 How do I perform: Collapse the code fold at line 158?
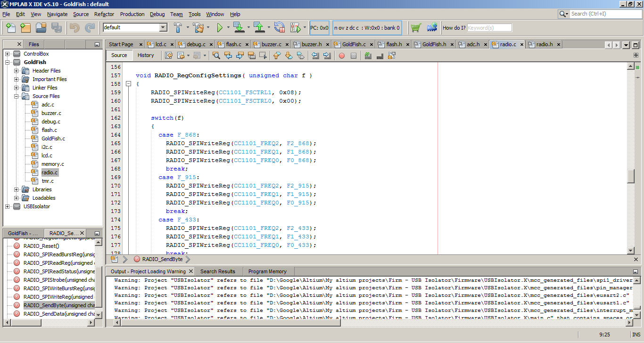pos(128,84)
